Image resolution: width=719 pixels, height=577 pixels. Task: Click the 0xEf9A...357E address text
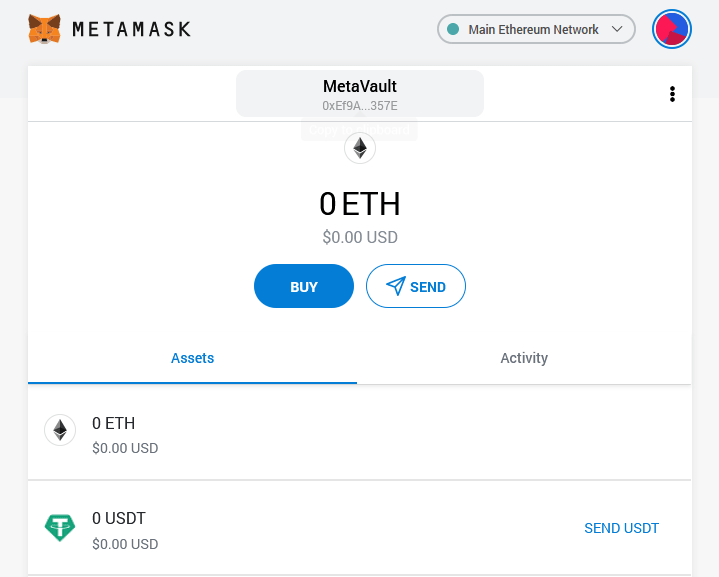[360, 106]
